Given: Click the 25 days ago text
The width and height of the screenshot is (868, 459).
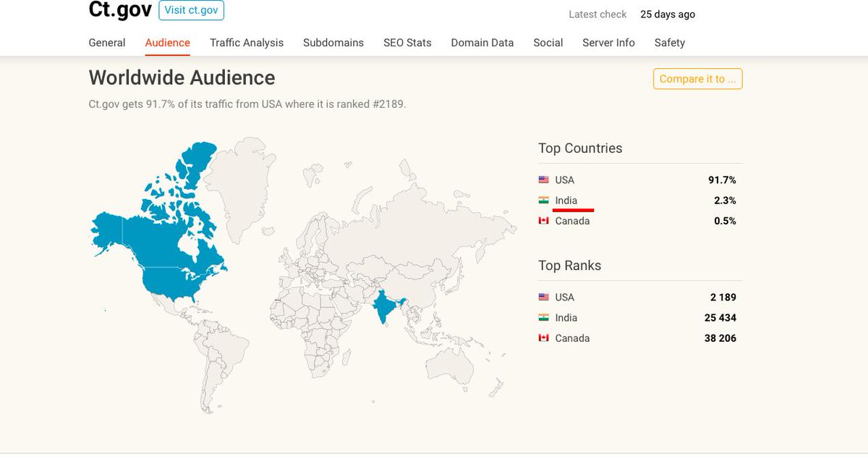Looking at the screenshot, I should click(x=668, y=14).
